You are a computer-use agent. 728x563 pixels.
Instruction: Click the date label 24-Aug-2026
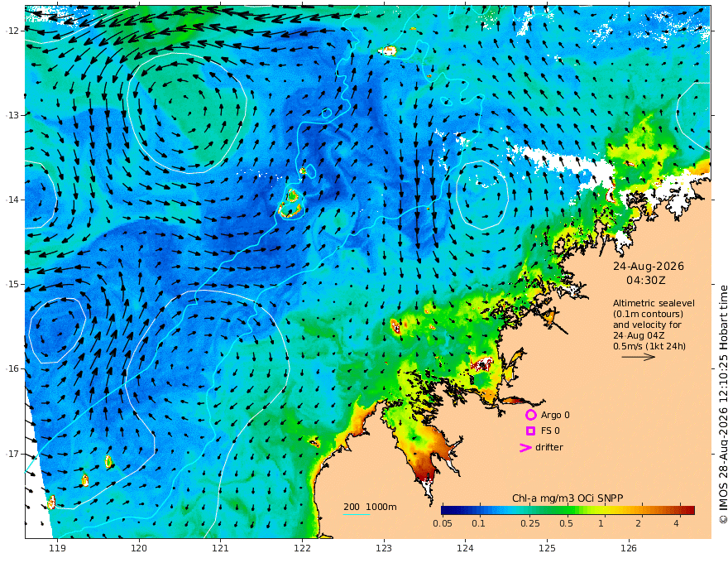point(648,266)
